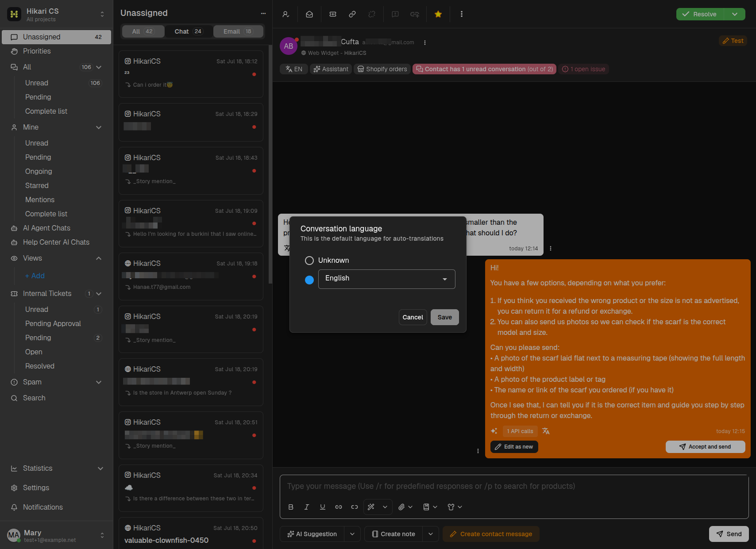Open the English language dropdown
The height and width of the screenshot is (549, 756).
tap(387, 279)
